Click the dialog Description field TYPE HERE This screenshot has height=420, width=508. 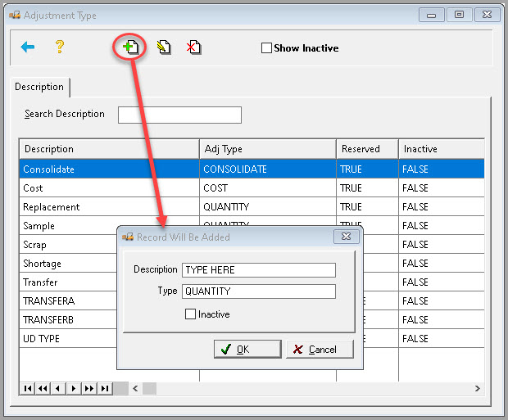pyautogui.click(x=259, y=269)
